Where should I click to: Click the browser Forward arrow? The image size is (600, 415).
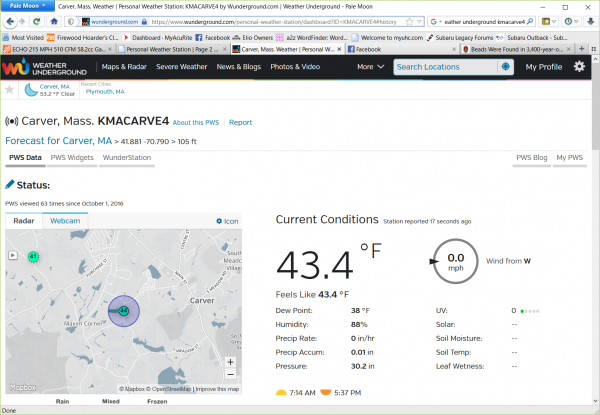coord(22,21)
